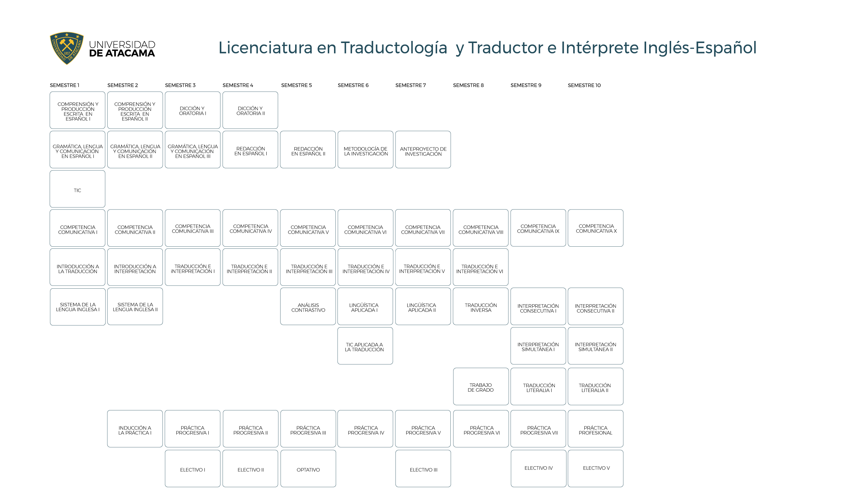
Task: Select the SEMESTRE 3 column header
Action: pos(180,85)
